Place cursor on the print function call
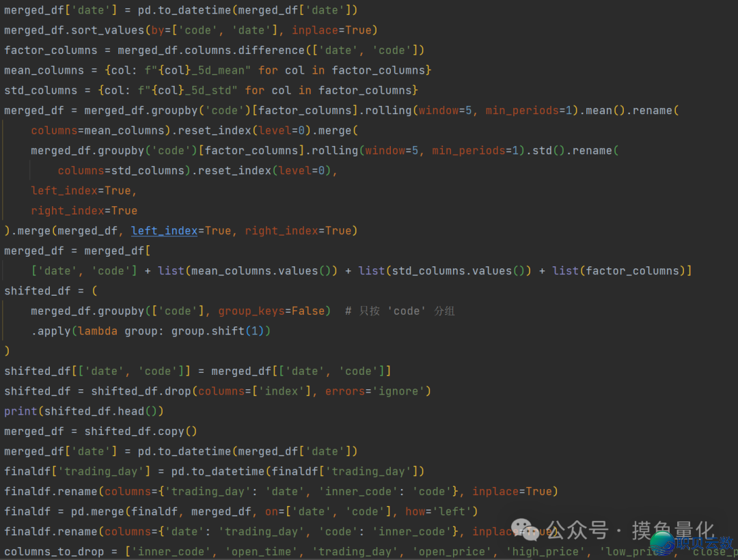The width and height of the screenshot is (738, 560). (20, 411)
